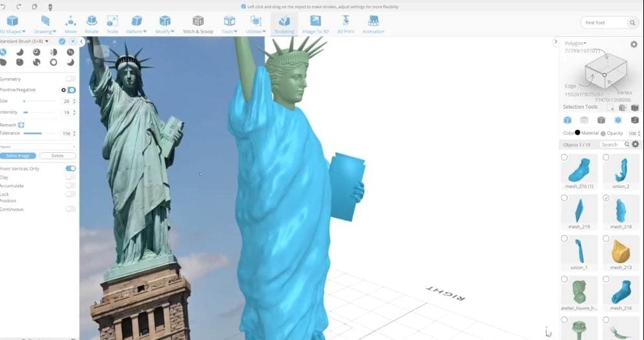The height and width of the screenshot is (340, 644).
Task: Select the yellow mesh_213 thumbnail
Action: pyautogui.click(x=621, y=251)
